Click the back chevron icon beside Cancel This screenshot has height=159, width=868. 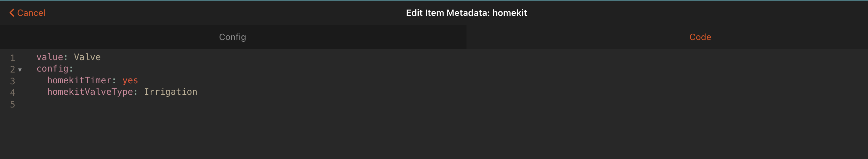pyautogui.click(x=12, y=13)
